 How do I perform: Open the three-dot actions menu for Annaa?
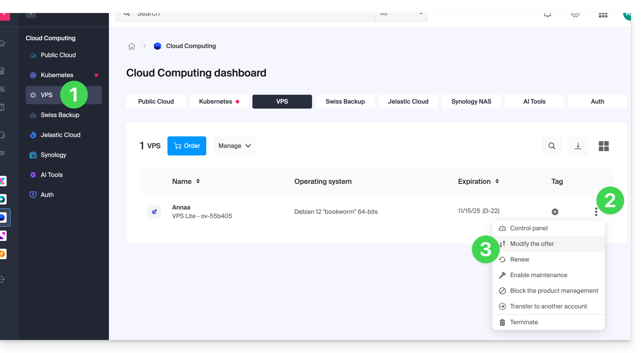coord(596,212)
